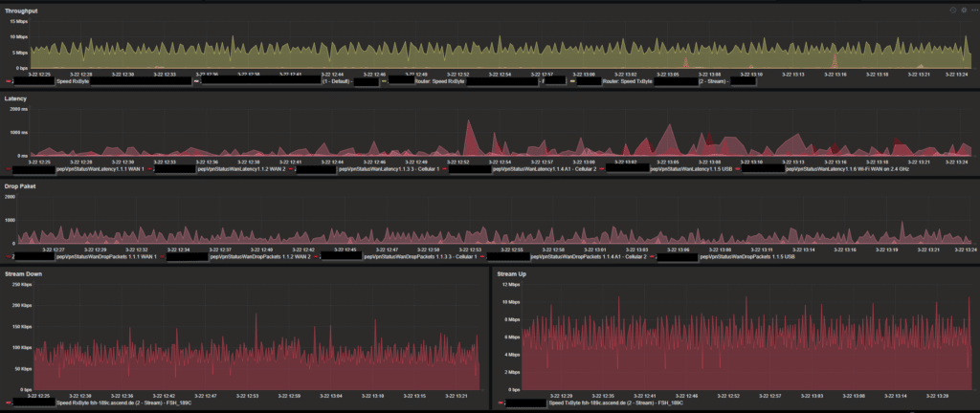Open the Drop Paket panel title menu

pyautogui.click(x=18, y=185)
